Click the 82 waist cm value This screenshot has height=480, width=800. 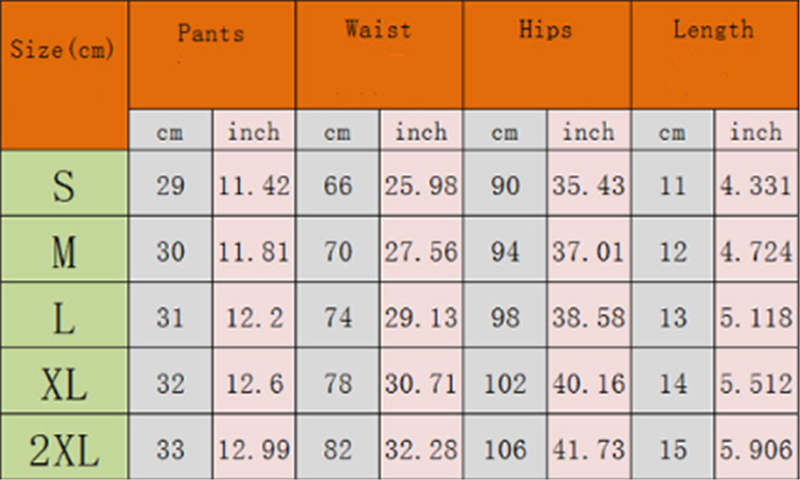point(338,449)
